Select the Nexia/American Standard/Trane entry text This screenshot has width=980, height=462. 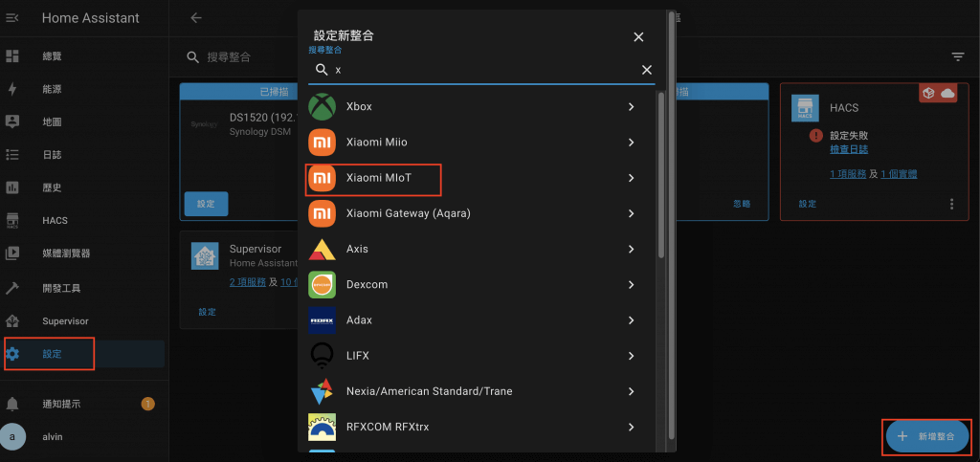[430, 391]
